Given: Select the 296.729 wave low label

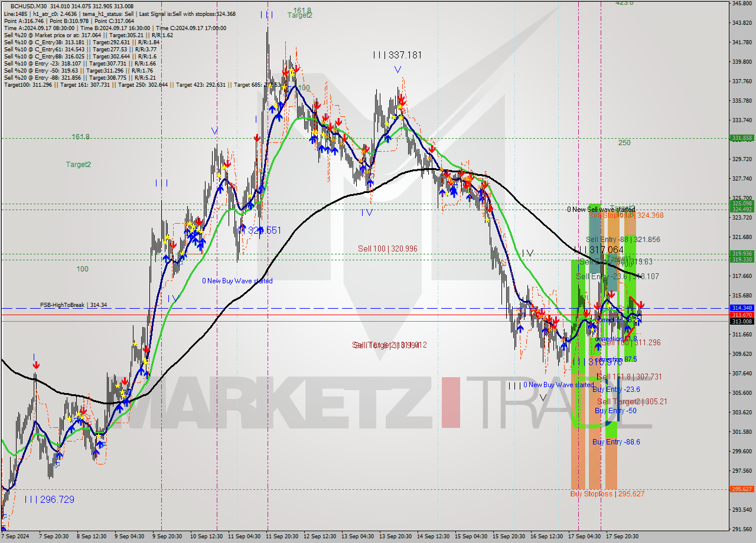Looking at the screenshot, I should 50,499.
